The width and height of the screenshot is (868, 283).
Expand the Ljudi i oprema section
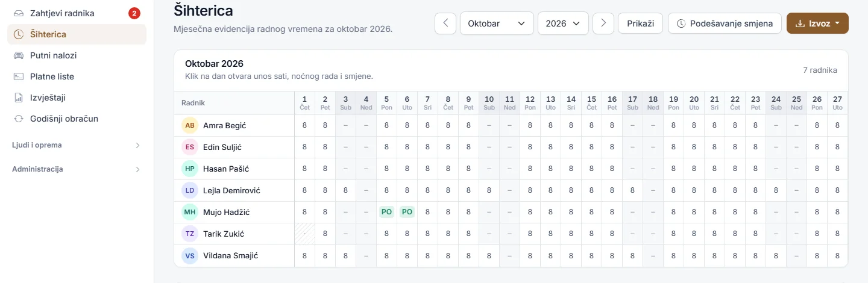tap(77, 145)
